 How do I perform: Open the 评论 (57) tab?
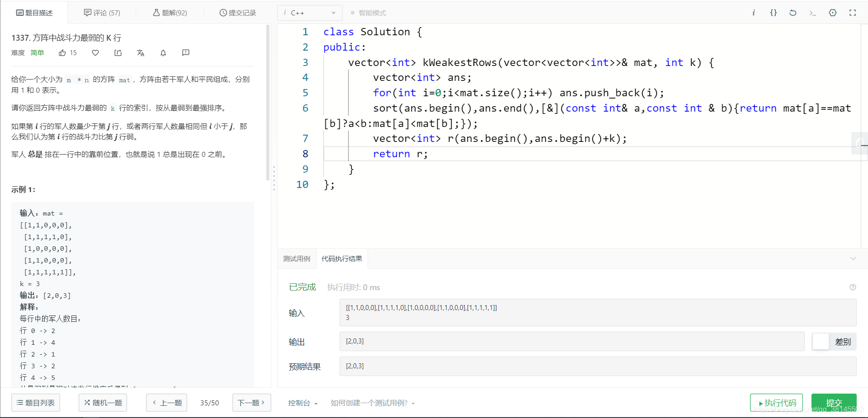[102, 13]
